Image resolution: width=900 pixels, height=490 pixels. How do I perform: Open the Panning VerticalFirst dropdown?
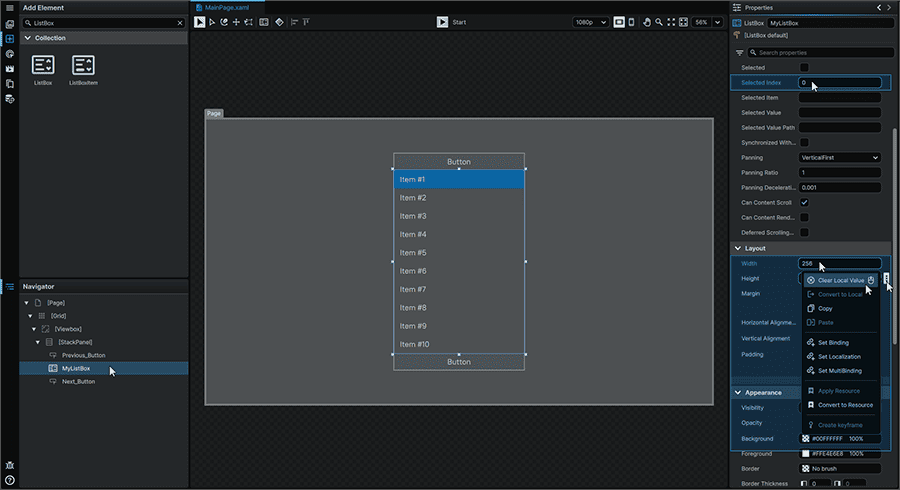point(839,157)
